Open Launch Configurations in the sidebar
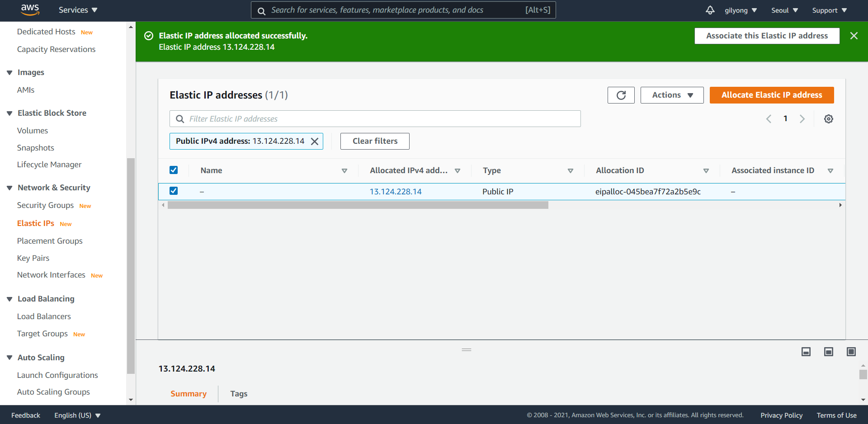Screen dimensions: 868x424 coord(57,375)
